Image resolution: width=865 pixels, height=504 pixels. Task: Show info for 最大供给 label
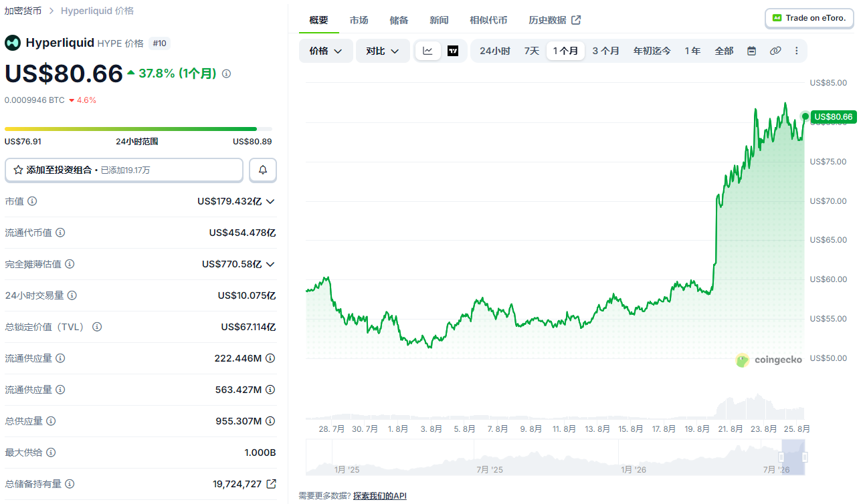point(51,453)
